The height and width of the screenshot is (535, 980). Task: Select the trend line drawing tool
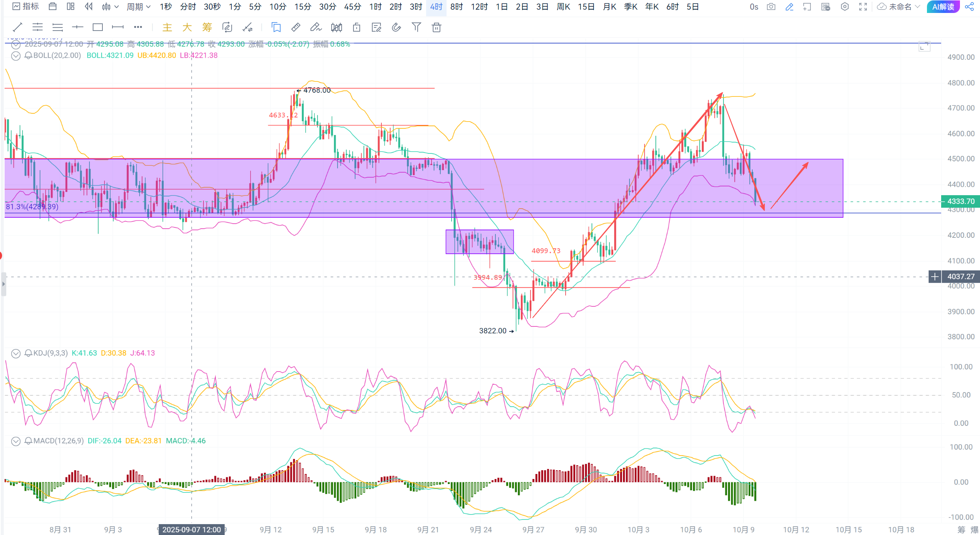tap(17, 28)
